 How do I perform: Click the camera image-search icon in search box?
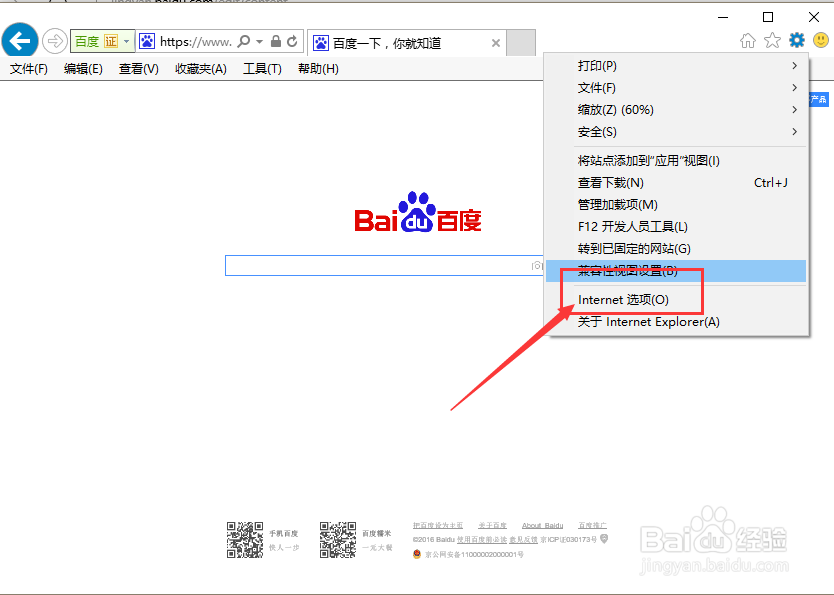(537, 265)
